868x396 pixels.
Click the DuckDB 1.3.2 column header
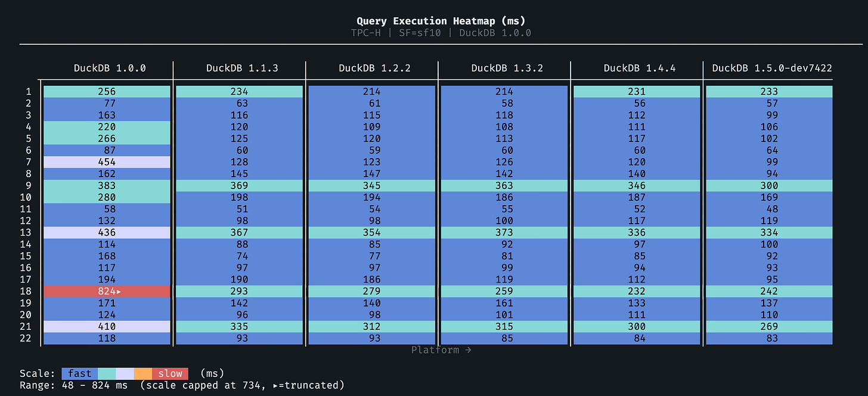507,68
